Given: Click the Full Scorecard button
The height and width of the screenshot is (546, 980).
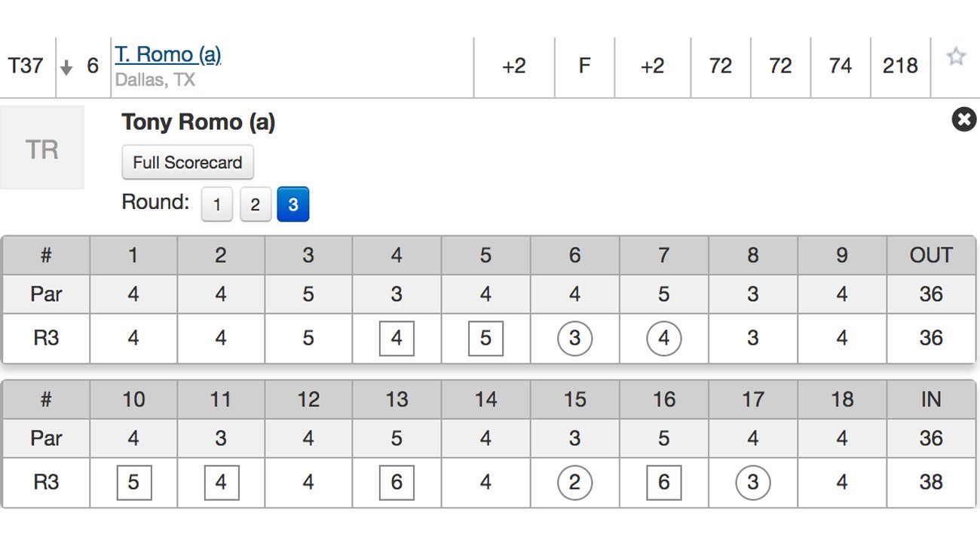Looking at the screenshot, I should pos(188,162).
